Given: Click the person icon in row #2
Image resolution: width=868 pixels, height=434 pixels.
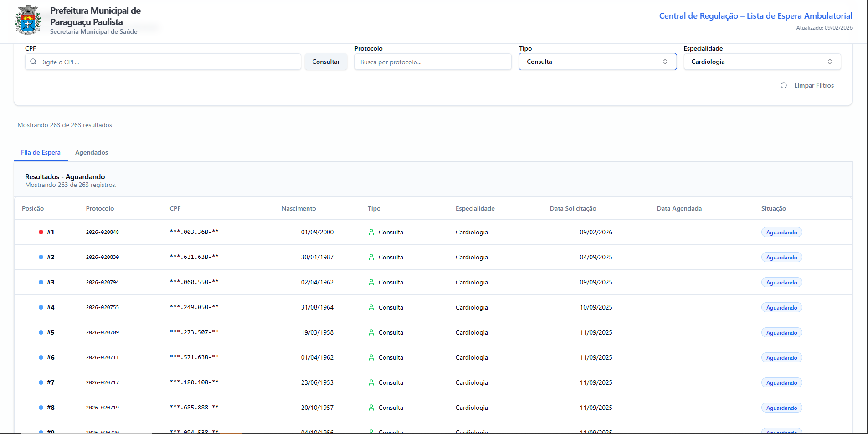Looking at the screenshot, I should pos(371,257).
